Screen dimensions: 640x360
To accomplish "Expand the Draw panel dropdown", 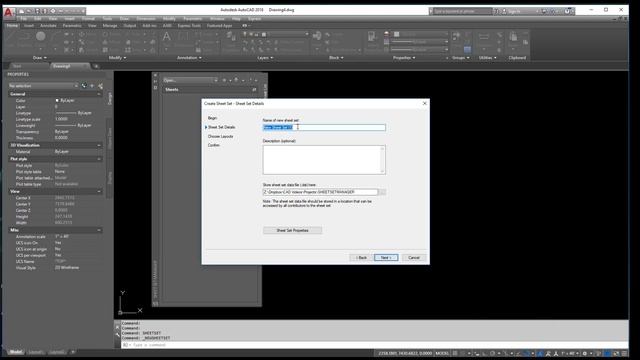I will coord(40,58).
